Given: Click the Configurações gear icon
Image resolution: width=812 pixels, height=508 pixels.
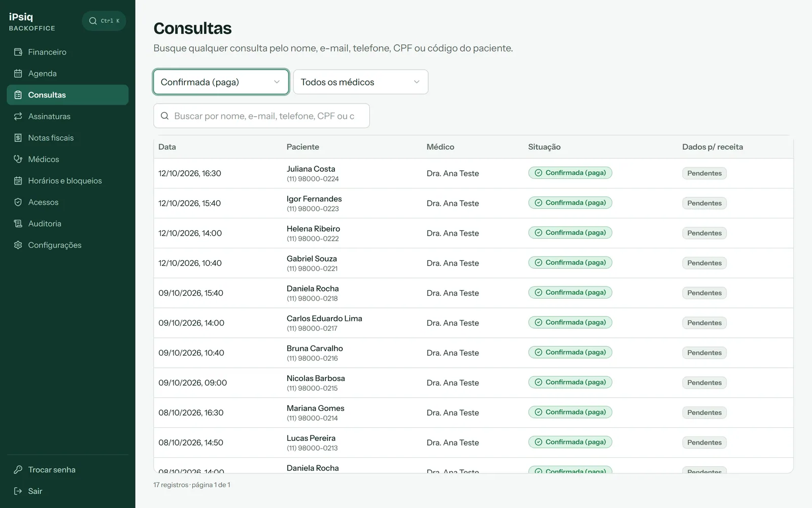Looking at the screenshot, I should point(18,245).
